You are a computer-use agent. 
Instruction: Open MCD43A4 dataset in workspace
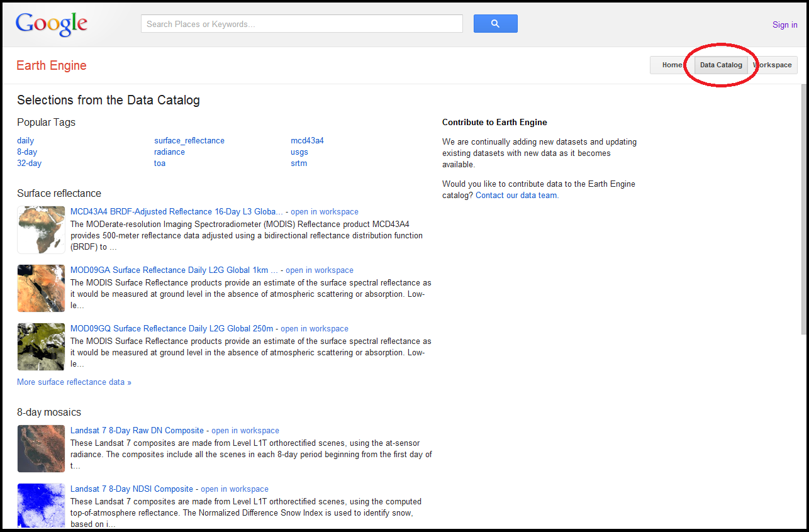pos(325,212)
